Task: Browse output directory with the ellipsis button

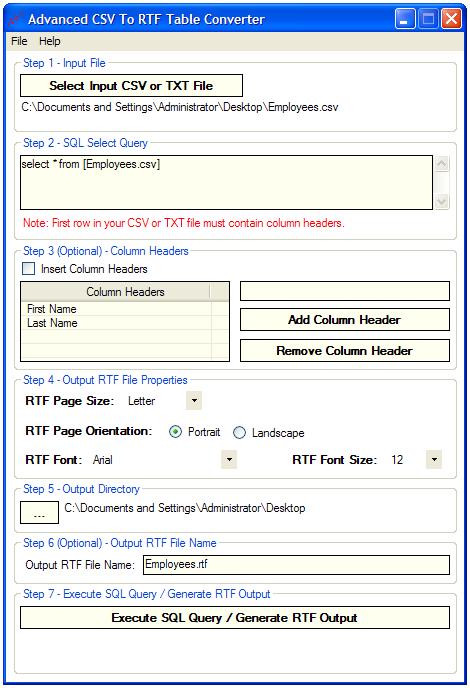Action: (39, 512)
